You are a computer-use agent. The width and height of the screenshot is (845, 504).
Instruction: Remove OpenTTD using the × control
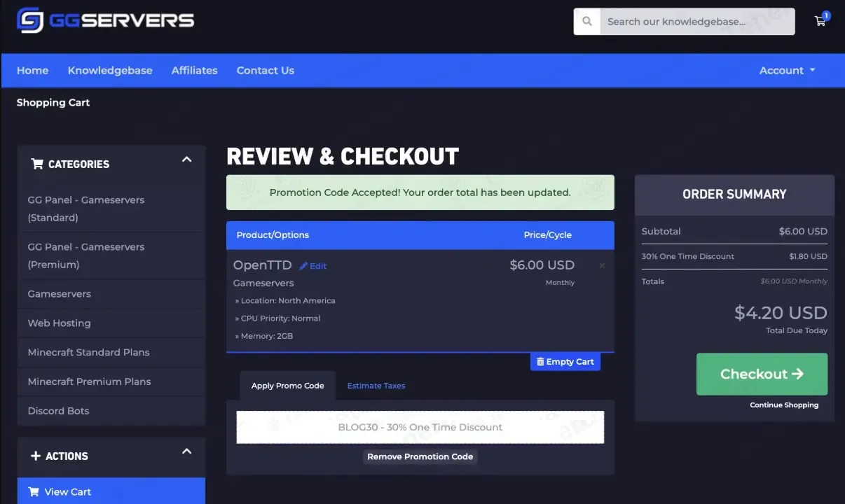(601, 265)
